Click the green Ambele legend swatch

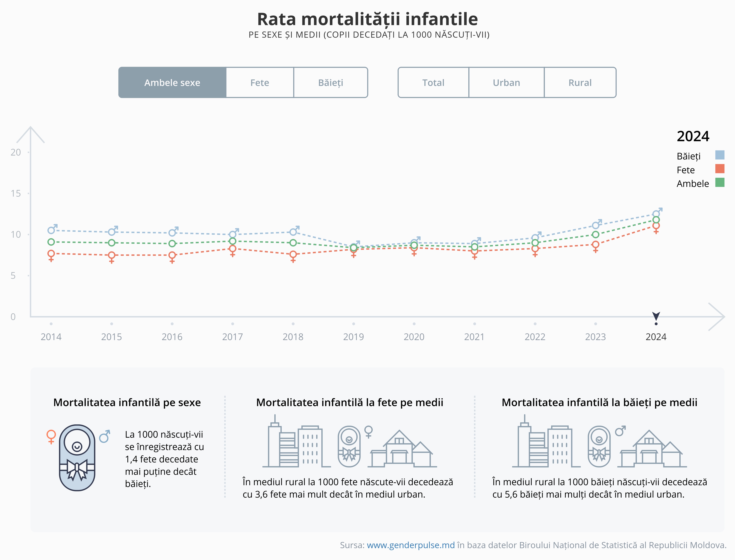click(720, 183)
